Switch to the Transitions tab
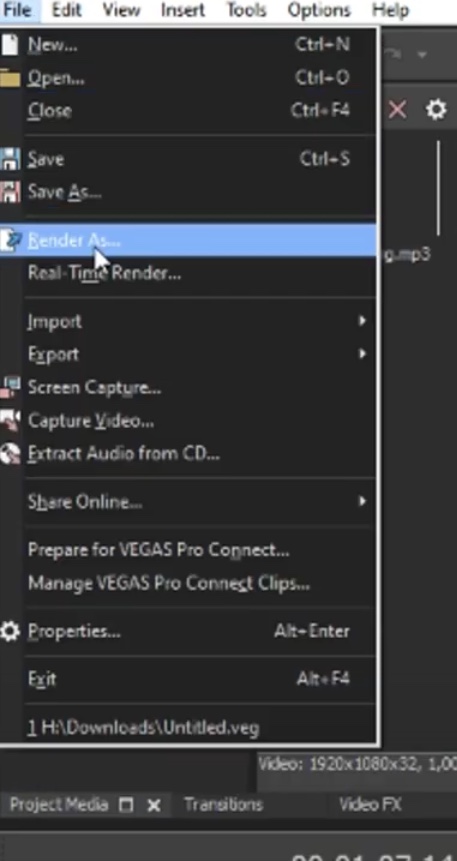This screenshot has height=861, width=457. tap(223, 805)
